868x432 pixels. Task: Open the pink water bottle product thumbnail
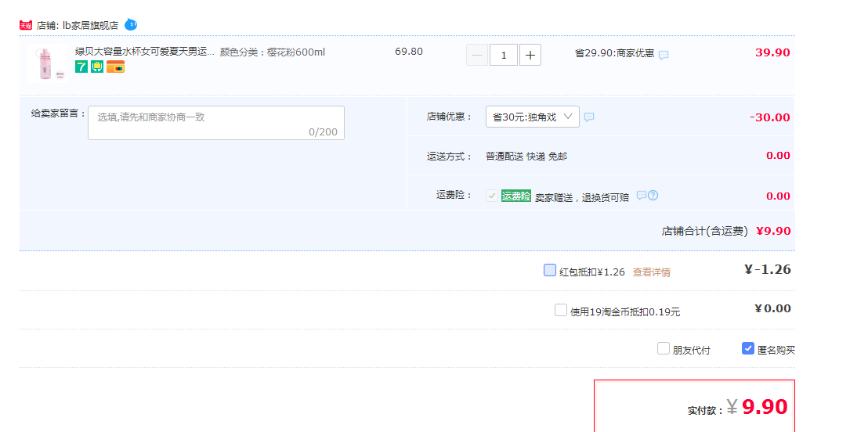(46, 63)
